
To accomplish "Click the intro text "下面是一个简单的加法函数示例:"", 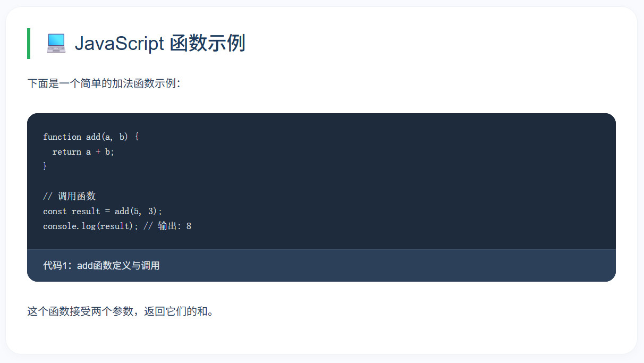I will click(104, 83).
